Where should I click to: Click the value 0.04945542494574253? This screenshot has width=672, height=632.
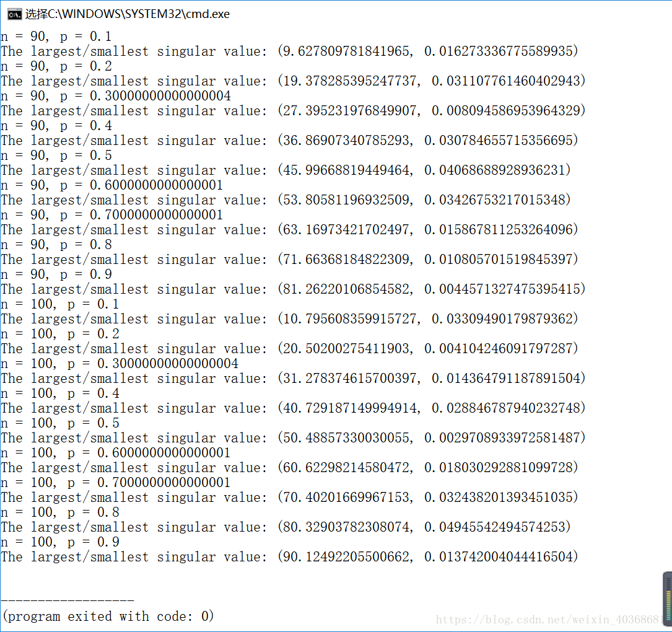(x=494, y=527)
